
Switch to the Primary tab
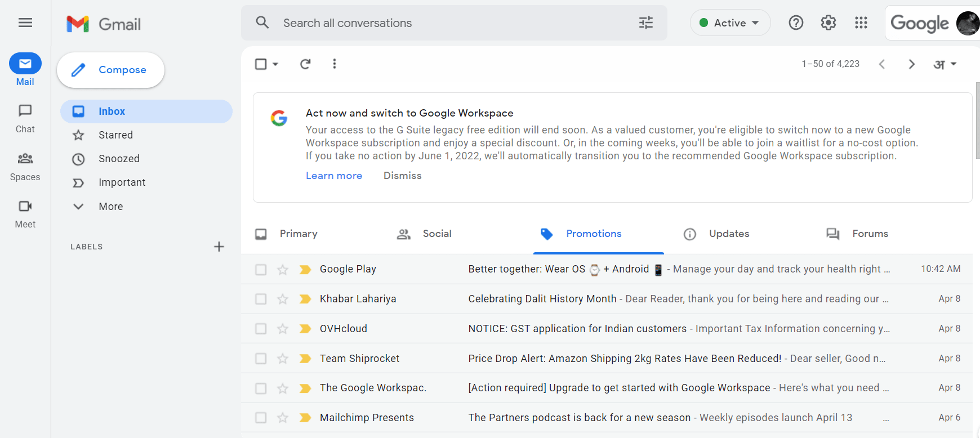298,234
